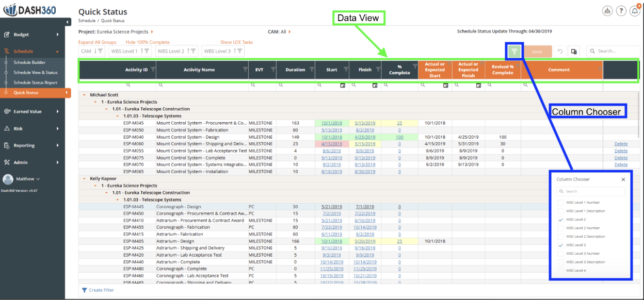Click the Activity Name column filter icon
This screenshot has height=300, width=644.
coord(245,69)
